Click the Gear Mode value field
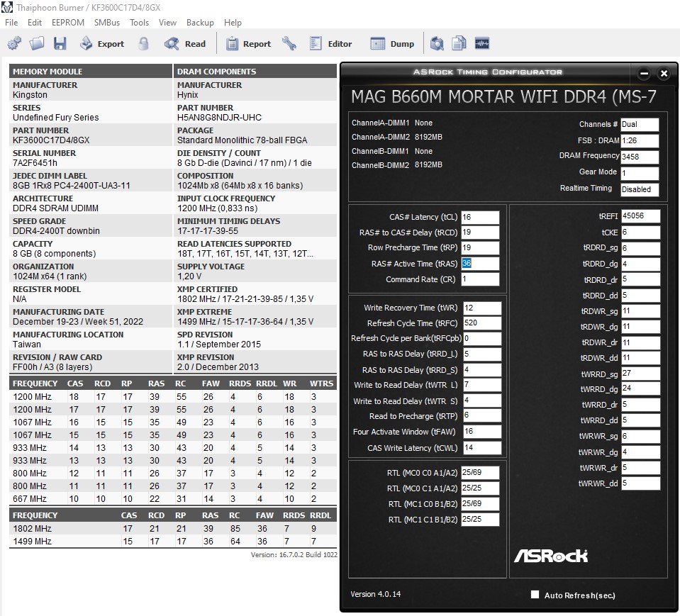This screenshot has height=616, width=680. (x=640, y=174)
